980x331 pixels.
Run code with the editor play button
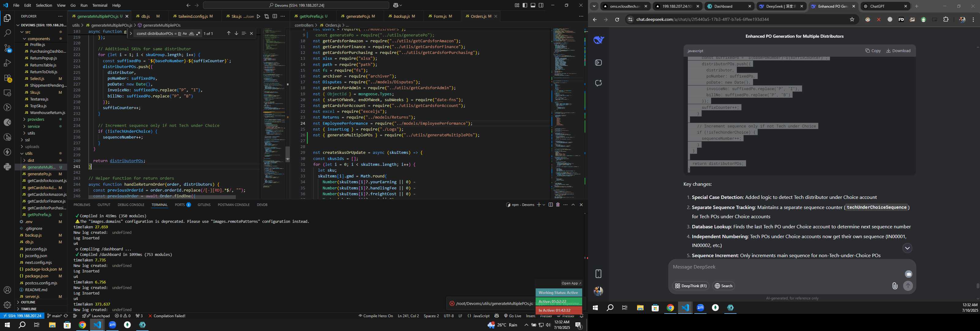[259, 16]
